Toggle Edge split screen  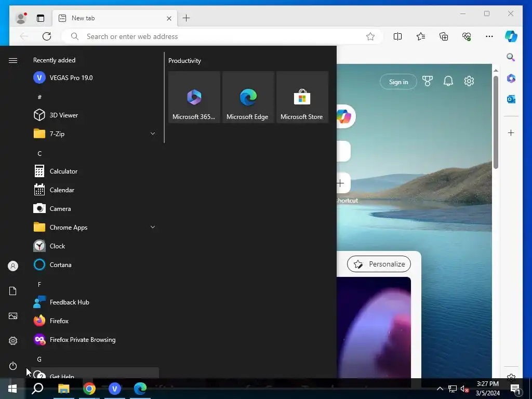(x=397, y=36)
